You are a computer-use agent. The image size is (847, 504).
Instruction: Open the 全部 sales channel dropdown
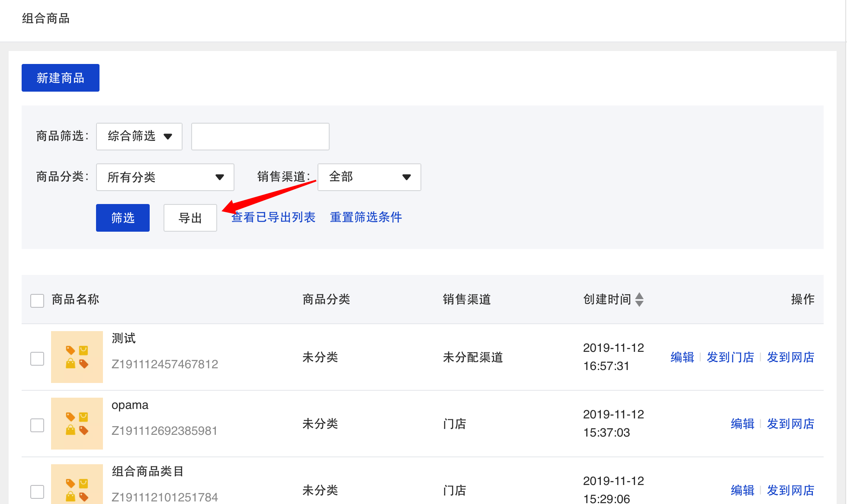[x=369, y=177]
